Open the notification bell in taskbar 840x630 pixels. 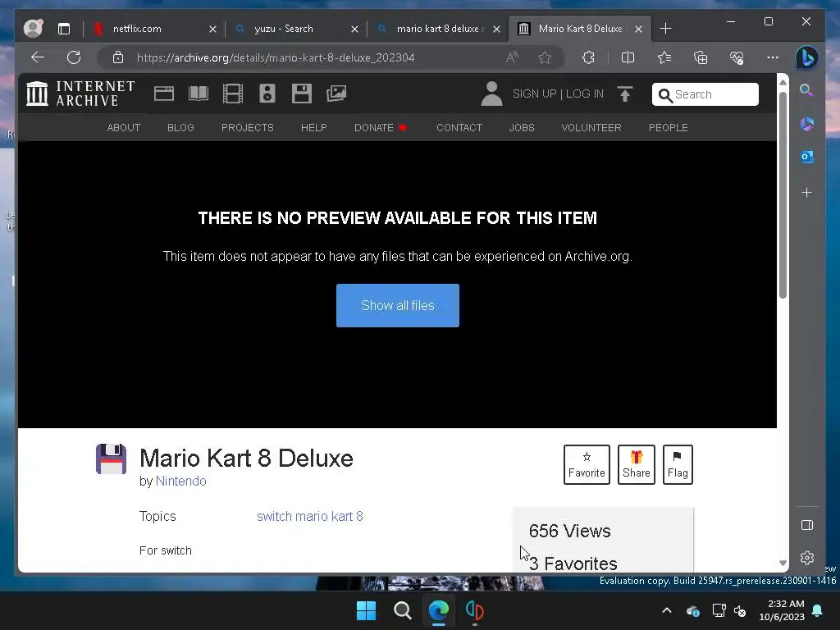(x=818, y=610)
